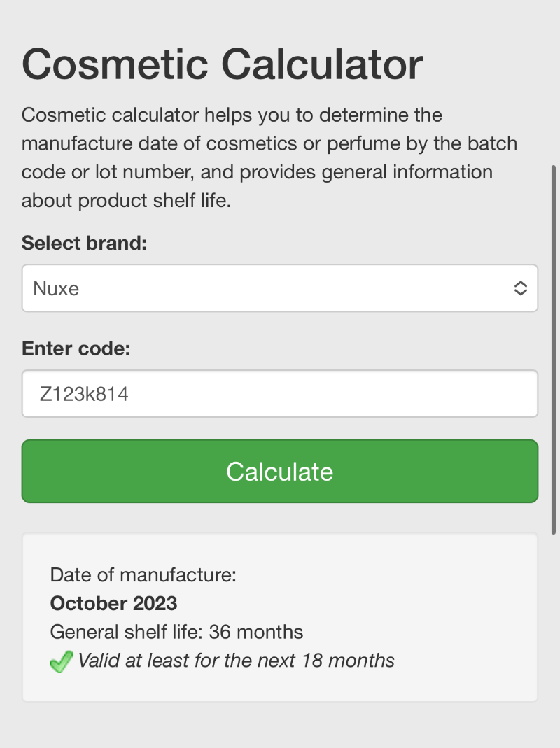Click "Valid at least for the next 18 months"
Screen dimensions: 560x748
[236, 661]
